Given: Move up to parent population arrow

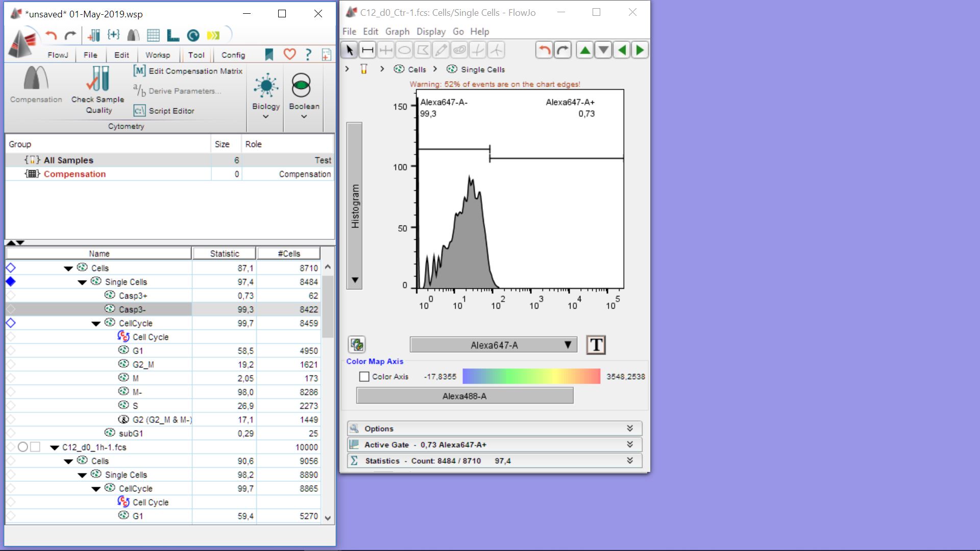Looking at the screenshot, I should click(585, 50).
